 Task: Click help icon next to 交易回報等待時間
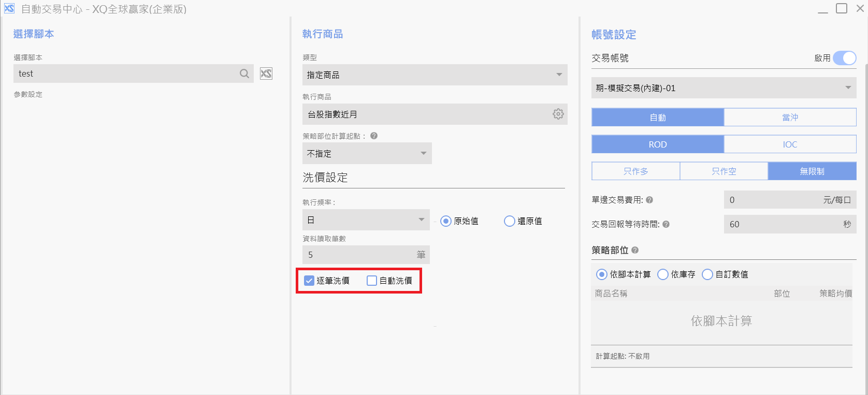click(x=666, y=224)
